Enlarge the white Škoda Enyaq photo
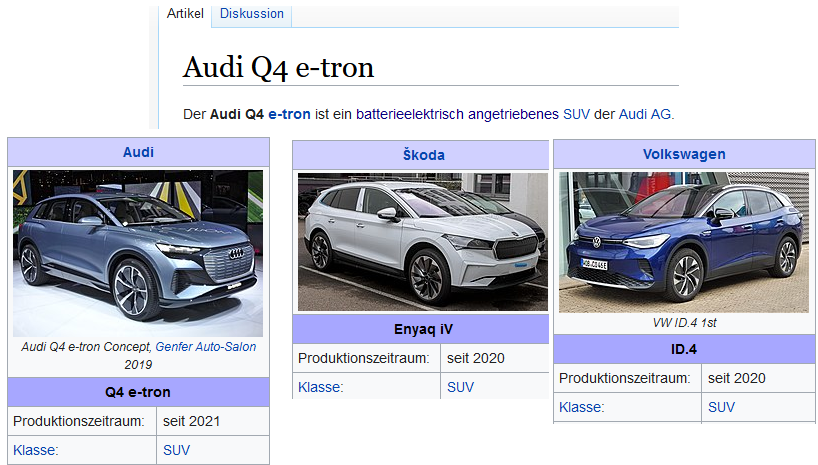This screenshot has height=465, width=818. click(423, 242)
